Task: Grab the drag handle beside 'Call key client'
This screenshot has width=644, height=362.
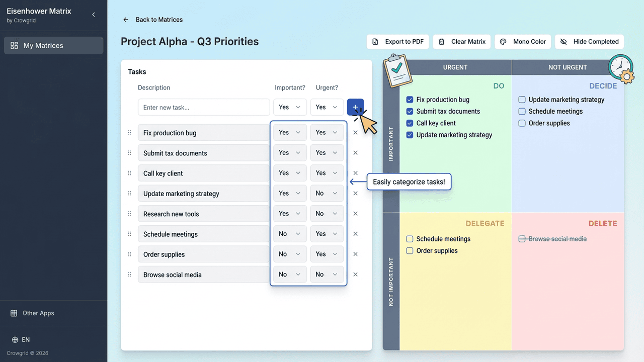Action: pos(129,173)
